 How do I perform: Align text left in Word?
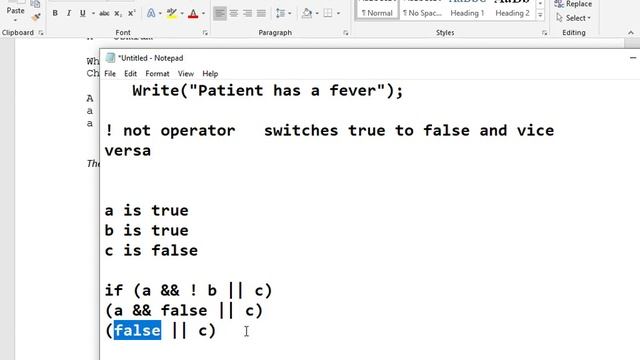tap(220, 13)
